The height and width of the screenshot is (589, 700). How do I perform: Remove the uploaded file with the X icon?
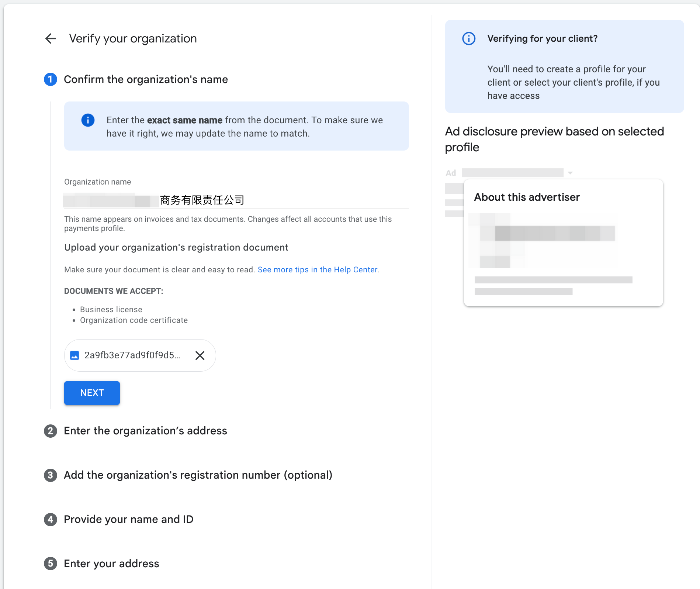coord(200,355)
